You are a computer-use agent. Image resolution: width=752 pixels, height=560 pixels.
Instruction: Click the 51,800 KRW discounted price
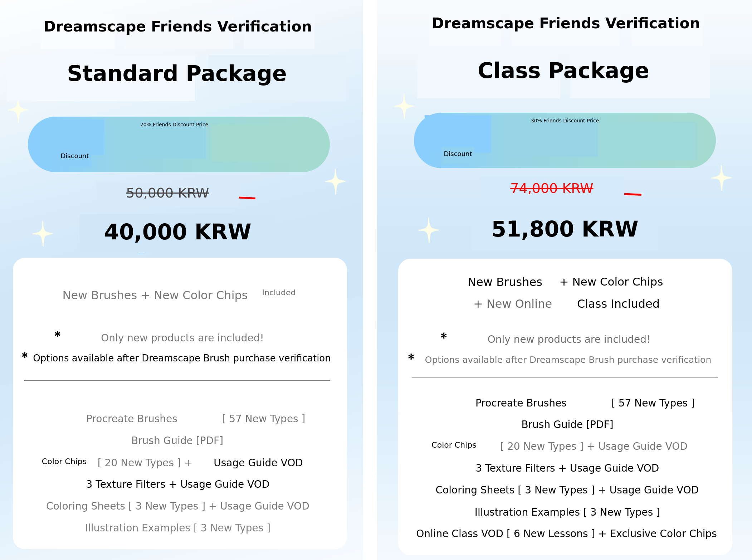pyautogui.click(x=565, y=229)
